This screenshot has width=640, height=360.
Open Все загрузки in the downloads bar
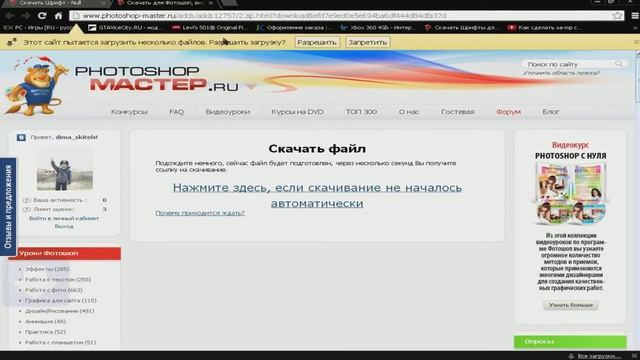599,356
